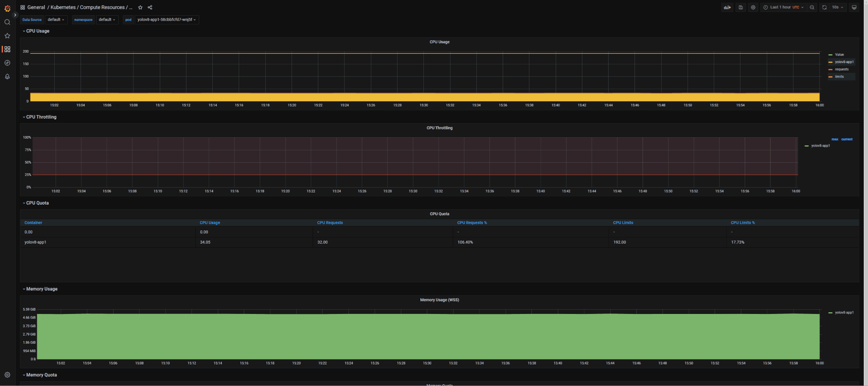Open the 10s refresh interval dropdown
Viewport: 868px width, 386px height.
(x=837, y=7)
